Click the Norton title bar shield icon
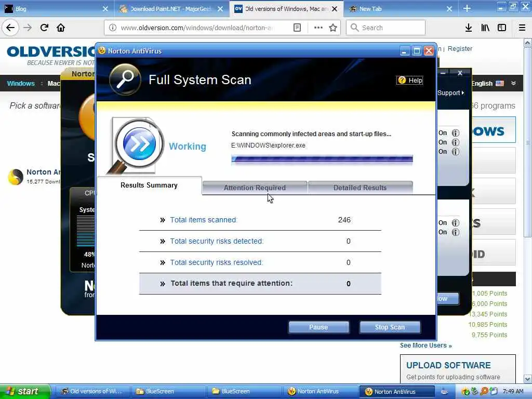 click(102, 51)
